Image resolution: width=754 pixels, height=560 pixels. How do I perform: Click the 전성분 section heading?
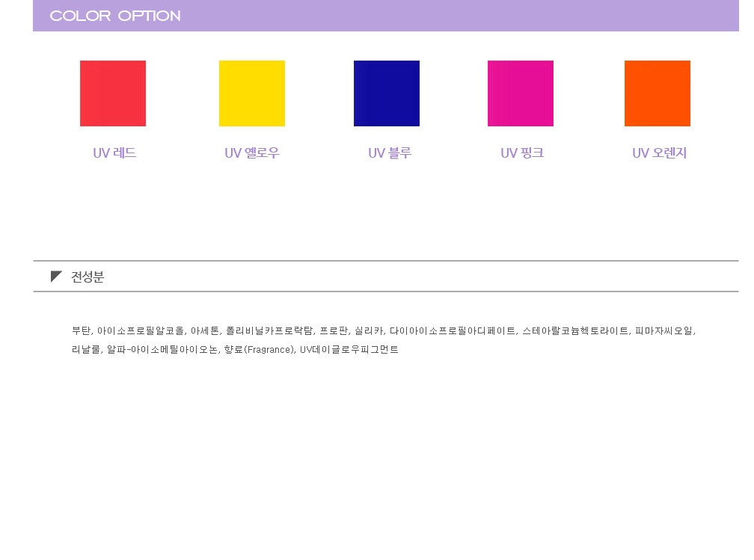pos(88,277)
